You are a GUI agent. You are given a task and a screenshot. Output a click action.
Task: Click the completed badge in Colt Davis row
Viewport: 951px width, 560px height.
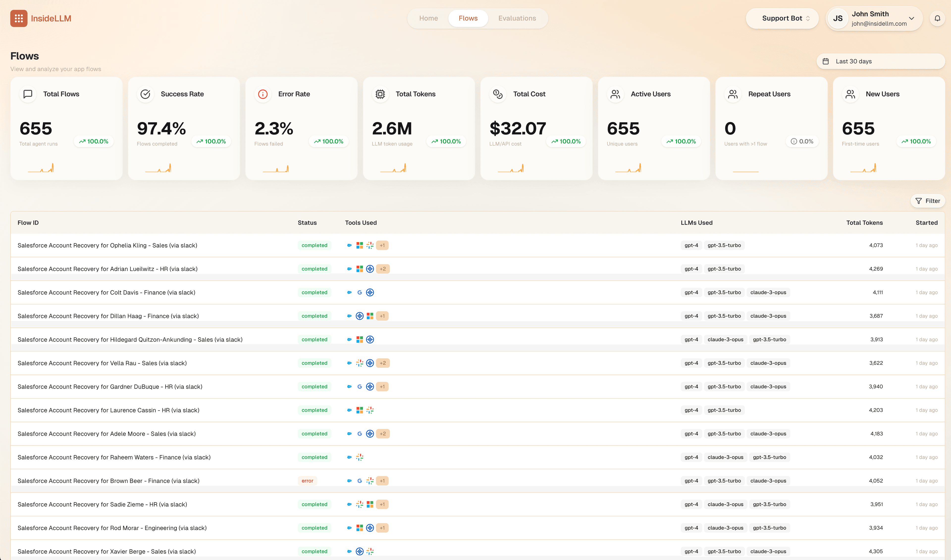click(314, 292)
